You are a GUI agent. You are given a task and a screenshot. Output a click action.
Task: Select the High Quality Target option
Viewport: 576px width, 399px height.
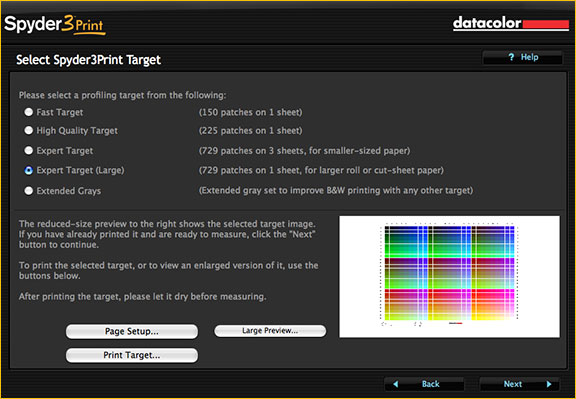coord(28,130)
